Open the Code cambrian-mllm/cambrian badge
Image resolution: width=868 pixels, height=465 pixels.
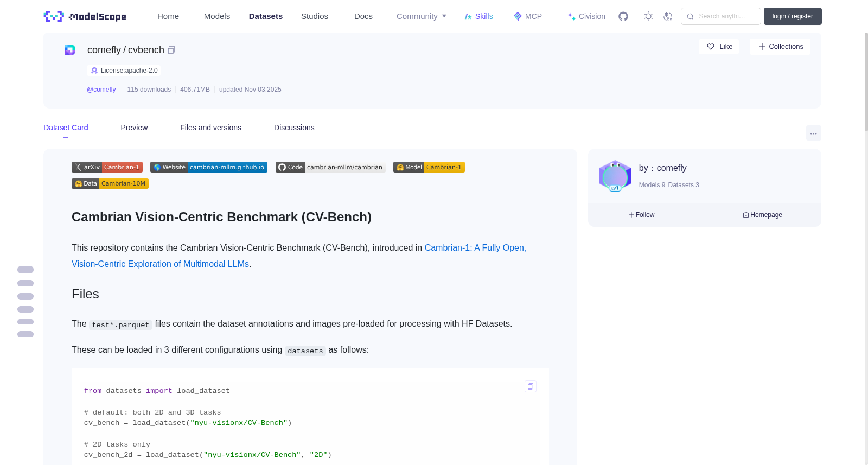330,167
